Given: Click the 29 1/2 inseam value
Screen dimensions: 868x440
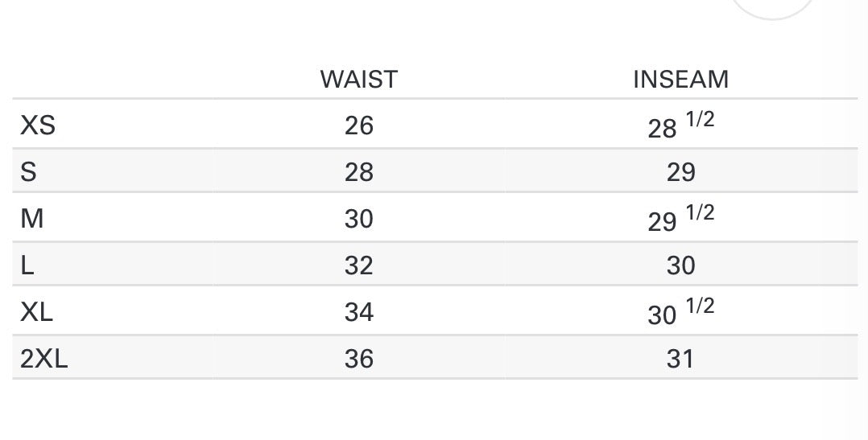Looking at the screenshot, I should coord(680,219).
